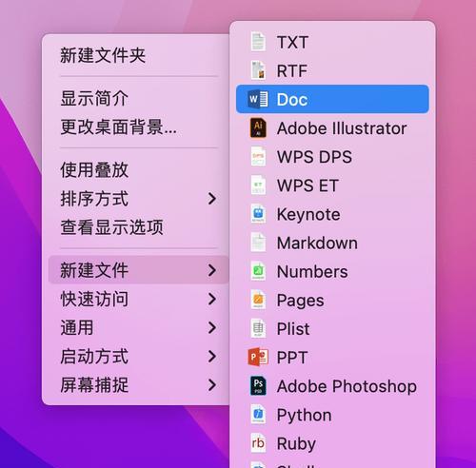The width and height of the screenshot is (476, 468).
Task: Click the WPS DPS file icon
Action: click(258, 157)
